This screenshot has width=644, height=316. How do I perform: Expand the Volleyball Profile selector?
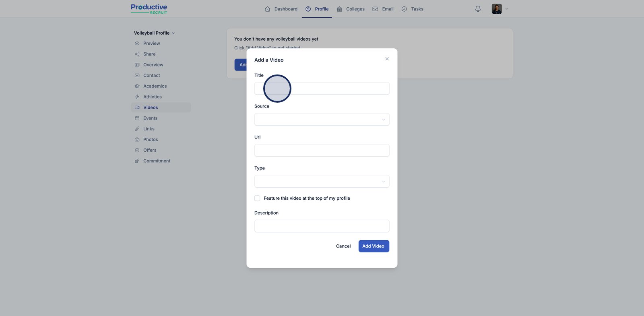(154, 33)
